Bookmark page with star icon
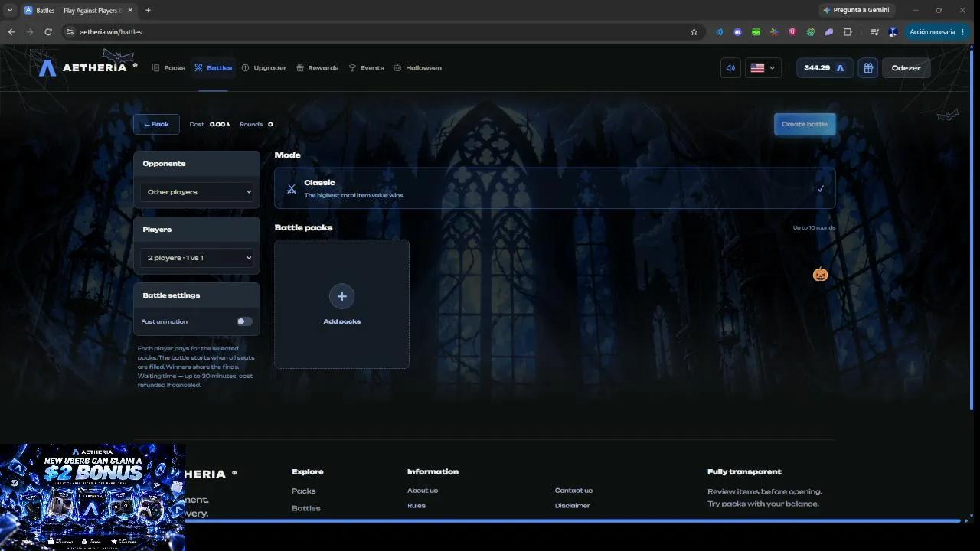 (x=694, y=32)
